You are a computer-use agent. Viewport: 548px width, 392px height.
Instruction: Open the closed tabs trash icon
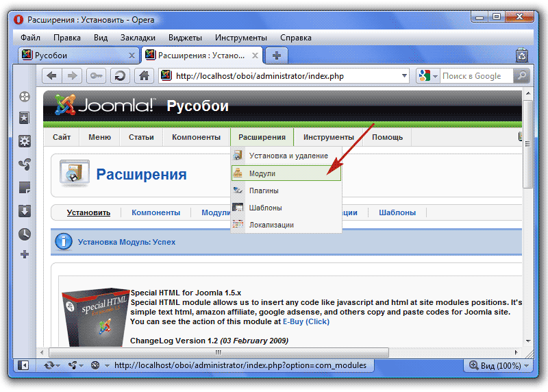click(522, 56)
